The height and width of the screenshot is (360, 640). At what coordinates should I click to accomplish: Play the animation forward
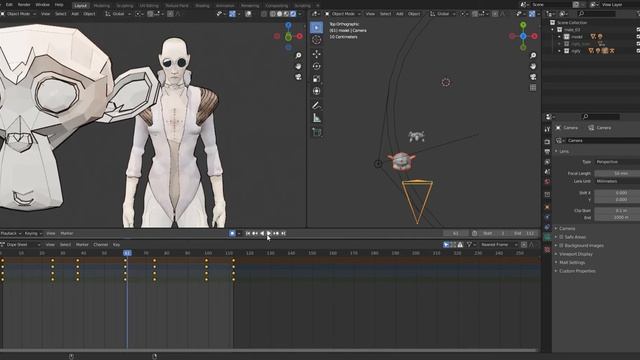pos(269,233)
